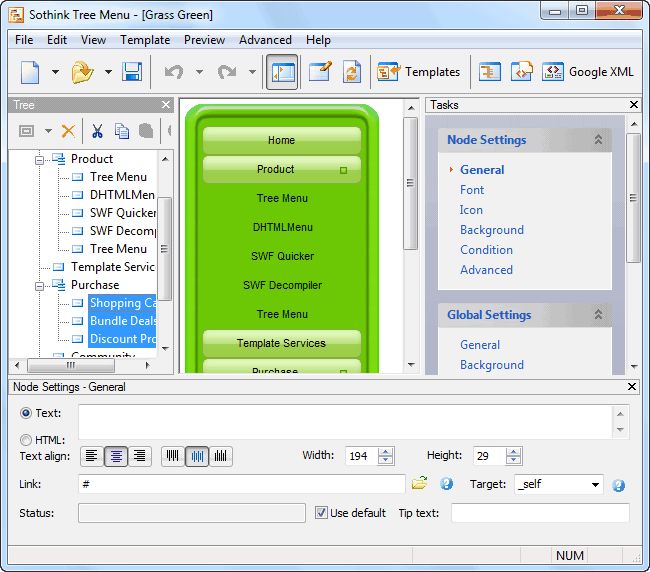Collapse the Node Settings section

click(598, 140)
